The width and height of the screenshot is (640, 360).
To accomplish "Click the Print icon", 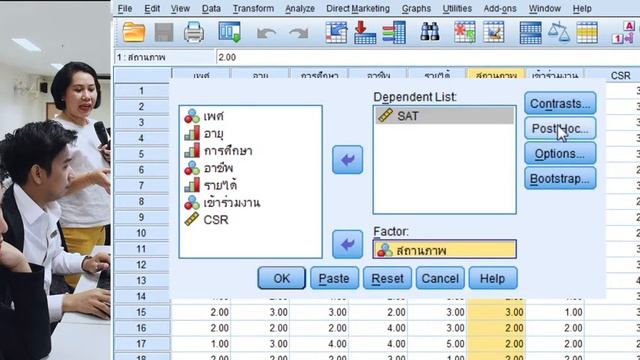I will pos(194,32).
